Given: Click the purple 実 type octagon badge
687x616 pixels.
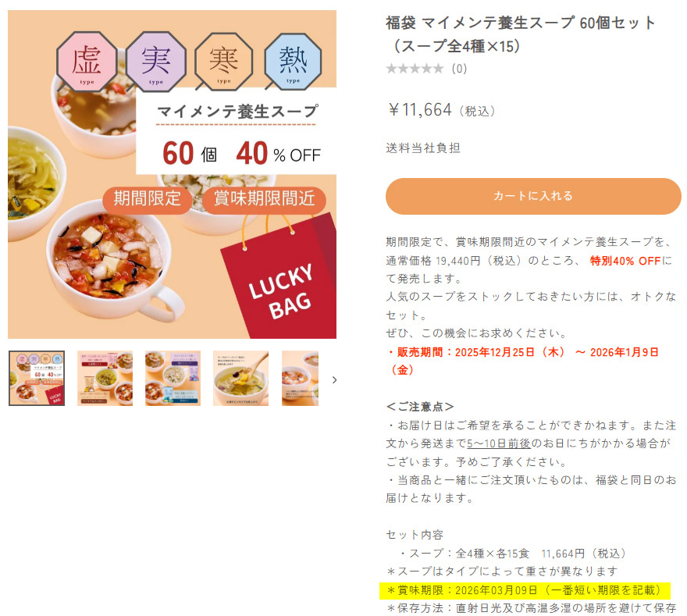Looking at the screenshot, I should (155, 62).
